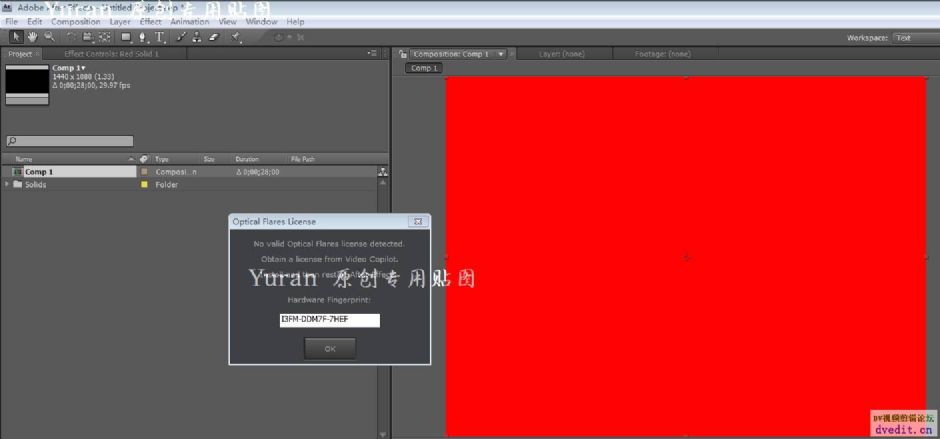Viewport: 940px width, 439px height.
Task: Select the Rectangle shape tool
Action: [x=126, y=37]
